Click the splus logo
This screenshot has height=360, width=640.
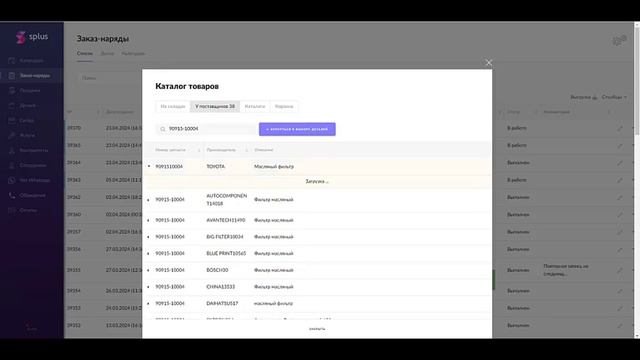click(x=32, y=37)
